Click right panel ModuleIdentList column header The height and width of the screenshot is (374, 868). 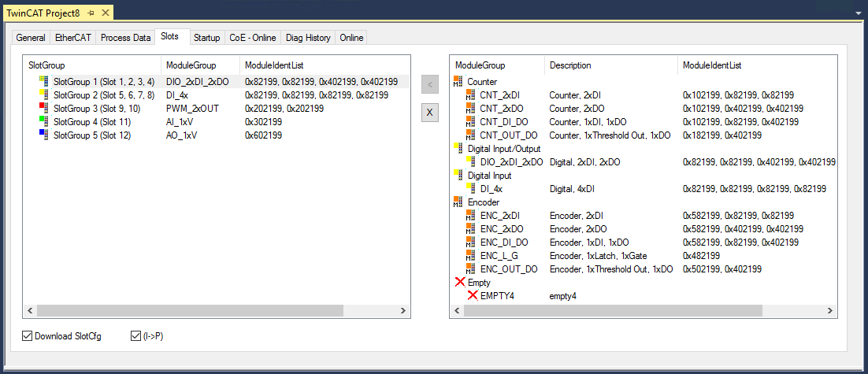coord(757,65)
